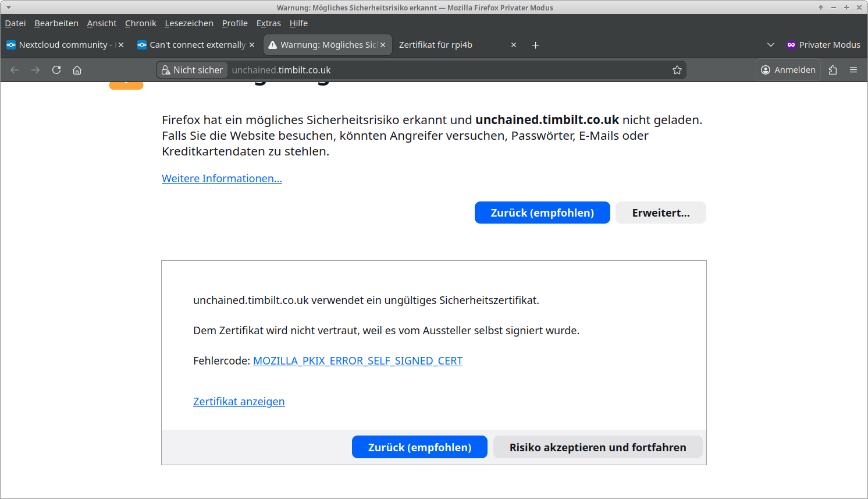This screenshot has width=868, height=499.
Task: Open the window menu arrow in title bar
Action: click(x=9, y=8)
